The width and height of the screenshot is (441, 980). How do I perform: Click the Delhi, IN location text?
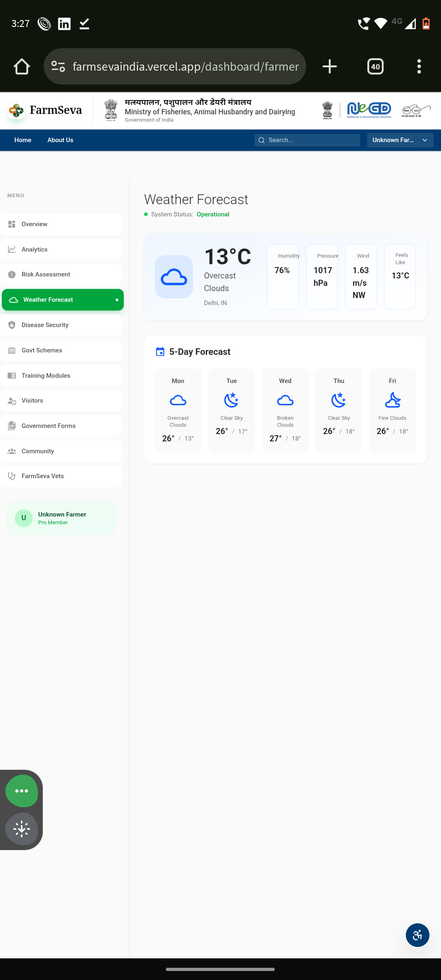[215, 303]
